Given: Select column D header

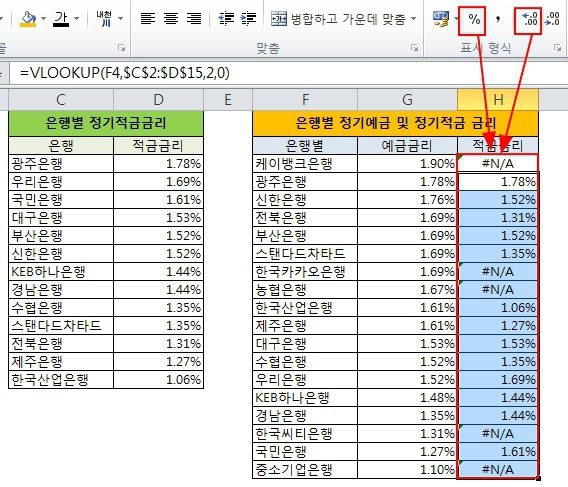Looking at the screenshot, I should tap(159, 100).
